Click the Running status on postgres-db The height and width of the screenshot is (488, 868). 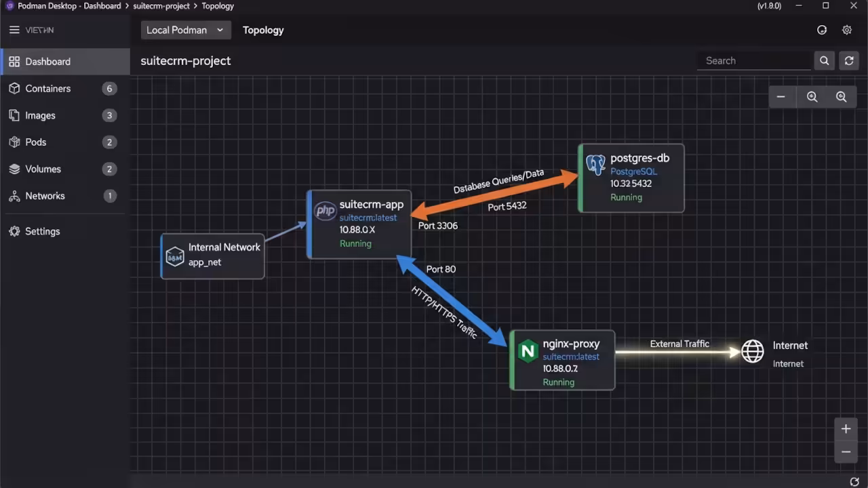tap(626, 197)
